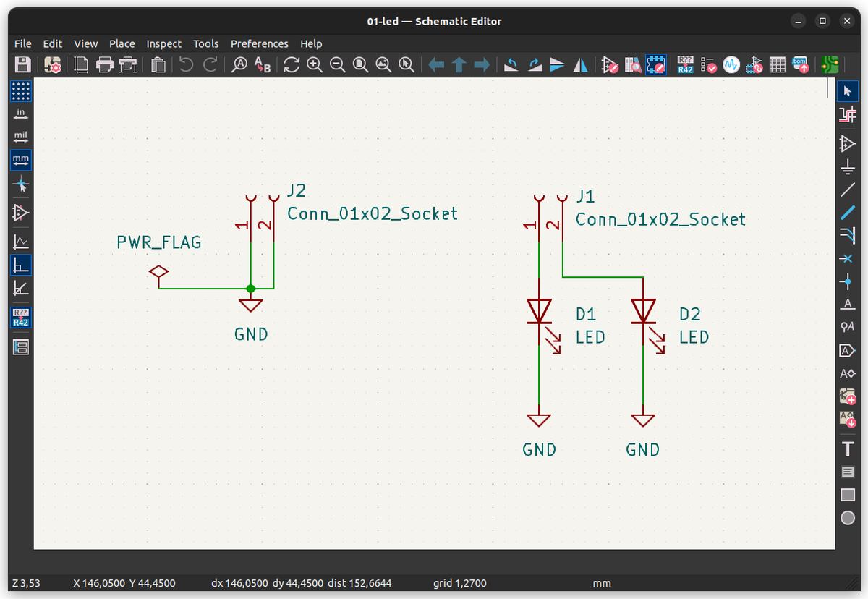Open the Edit menu
The image size is (868, 599).
pyautogui.click(x=53, y=43)
